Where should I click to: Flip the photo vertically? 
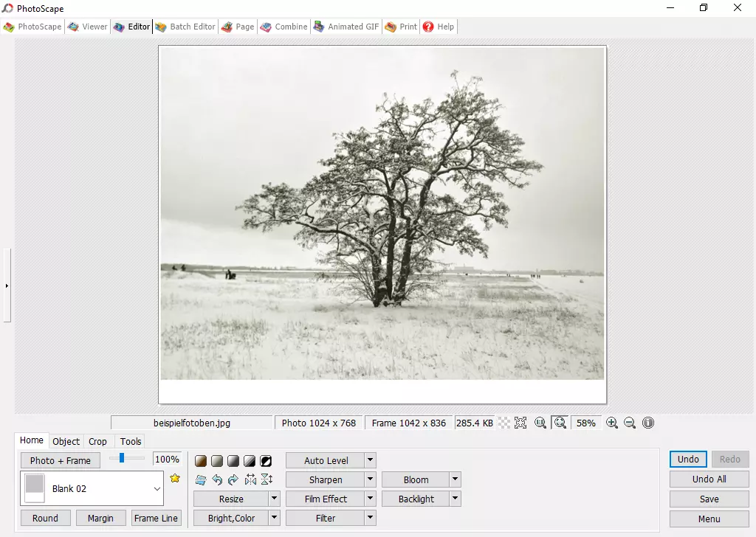click(267, 479)
